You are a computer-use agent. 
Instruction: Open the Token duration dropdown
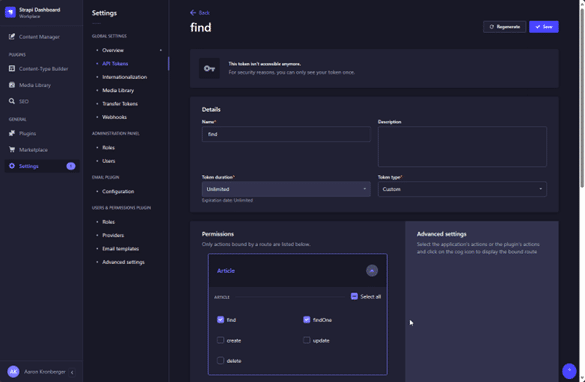[286, 189]
